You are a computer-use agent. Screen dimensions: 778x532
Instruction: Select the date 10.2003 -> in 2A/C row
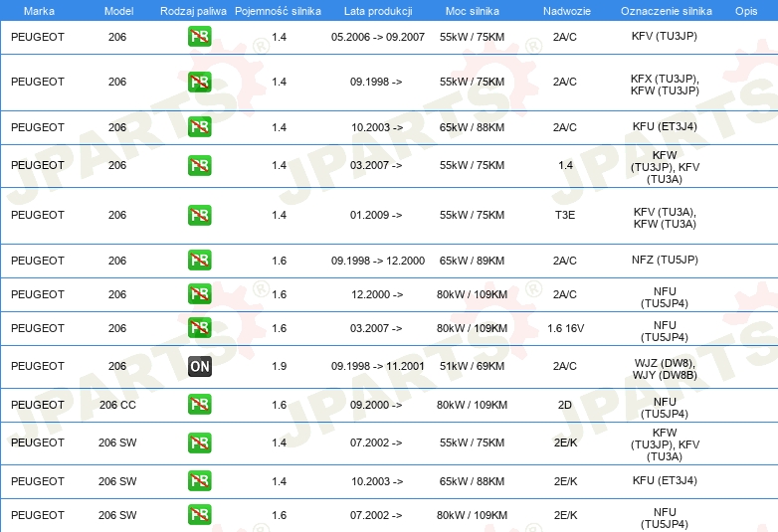tap(377, 127)
